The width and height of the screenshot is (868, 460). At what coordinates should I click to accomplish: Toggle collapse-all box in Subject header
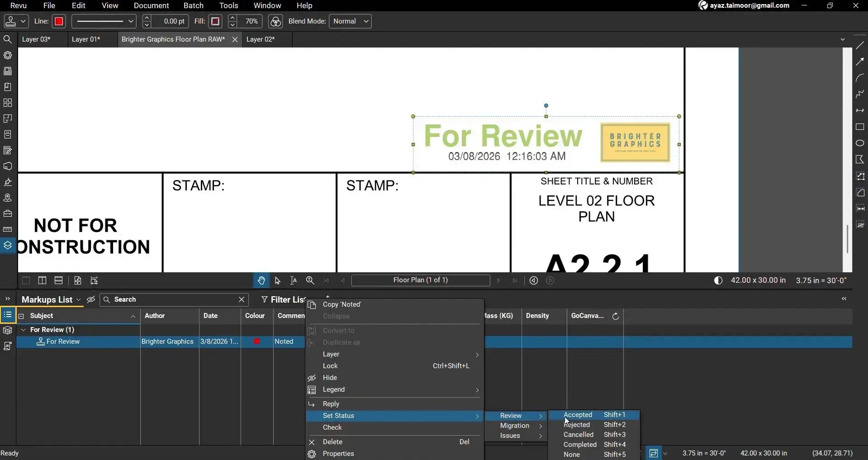pyautogui.click(x=21, y=316)
